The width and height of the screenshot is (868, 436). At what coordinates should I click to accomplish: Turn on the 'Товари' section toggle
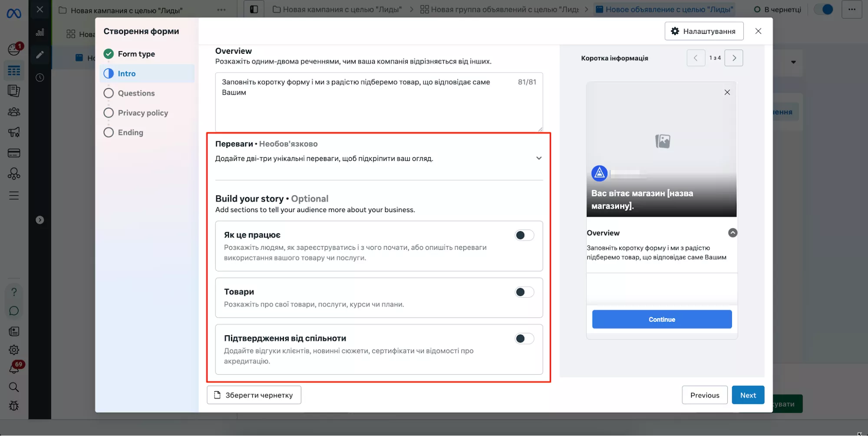tap(524, 292)
